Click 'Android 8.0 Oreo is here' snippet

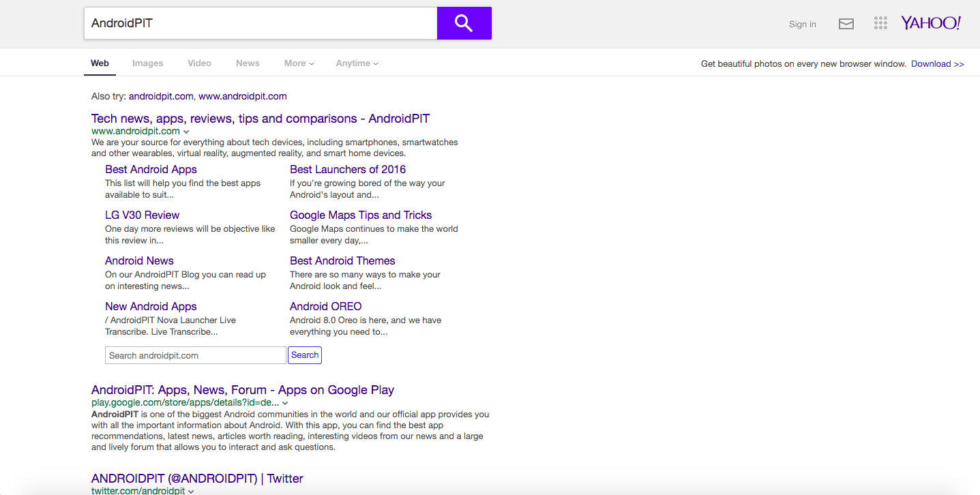click(366, 326)
